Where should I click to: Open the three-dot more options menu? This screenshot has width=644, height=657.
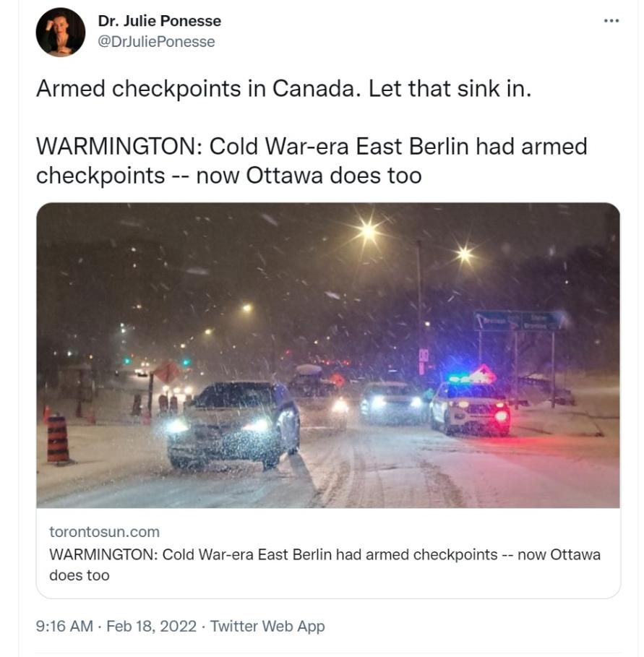coord(611,20)
